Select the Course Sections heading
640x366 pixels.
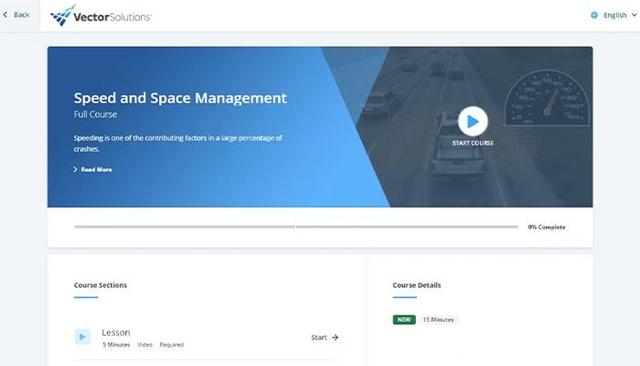(x=100, y=285)
